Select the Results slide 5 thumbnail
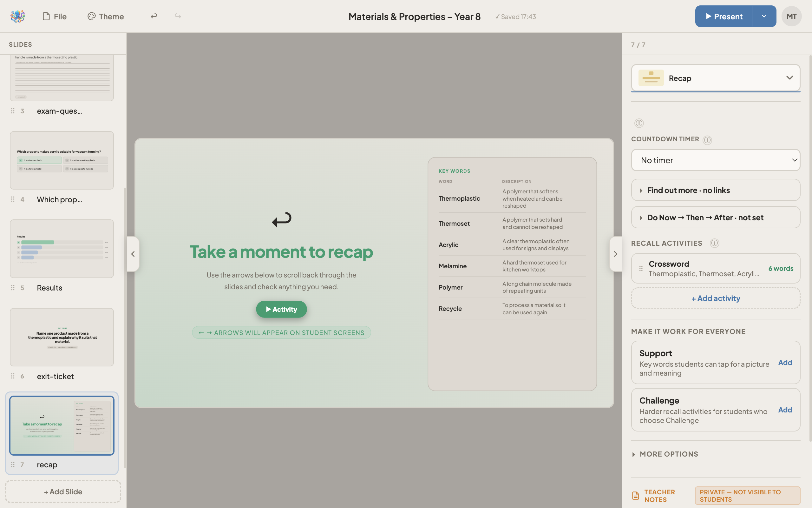Image resolution: width=812 pixels, height=508 pixels. coord(62,249)
